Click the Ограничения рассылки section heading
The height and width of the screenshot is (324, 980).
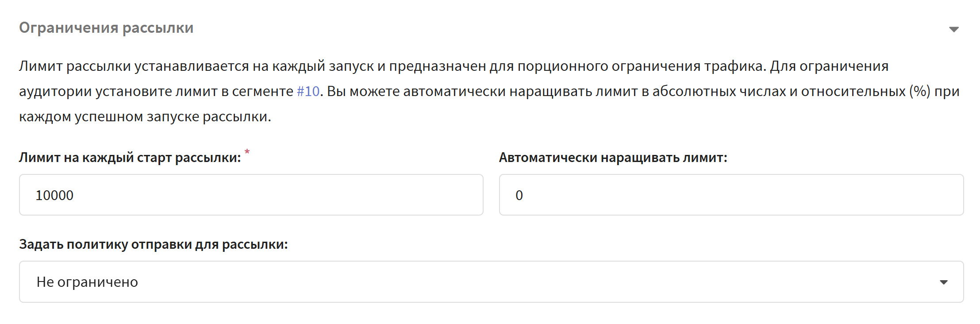(106, 28)
